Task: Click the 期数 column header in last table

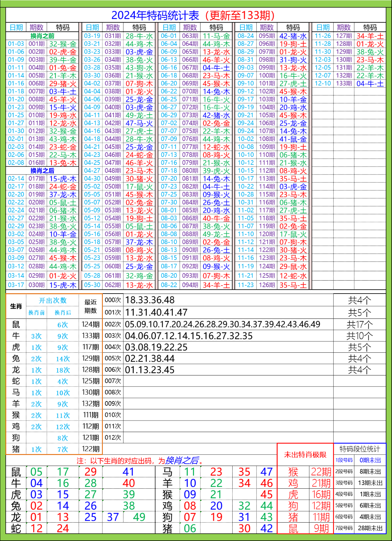Action: [343, 27]
